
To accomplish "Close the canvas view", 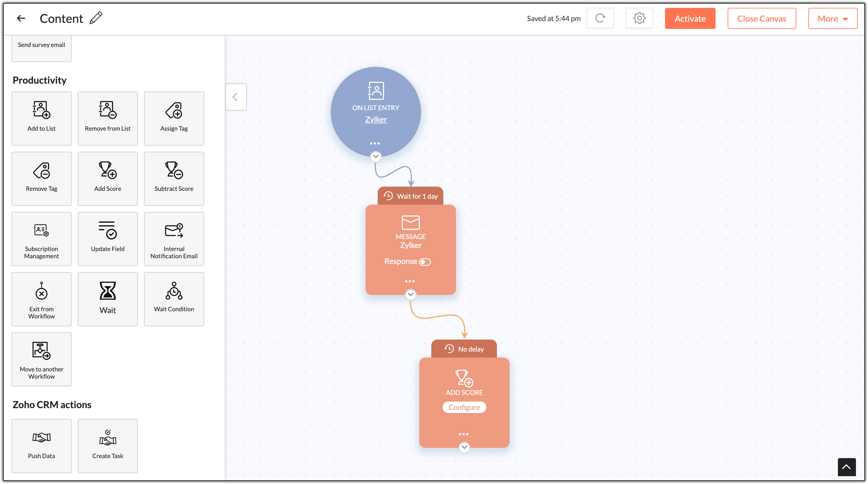I will click(761, 19).
